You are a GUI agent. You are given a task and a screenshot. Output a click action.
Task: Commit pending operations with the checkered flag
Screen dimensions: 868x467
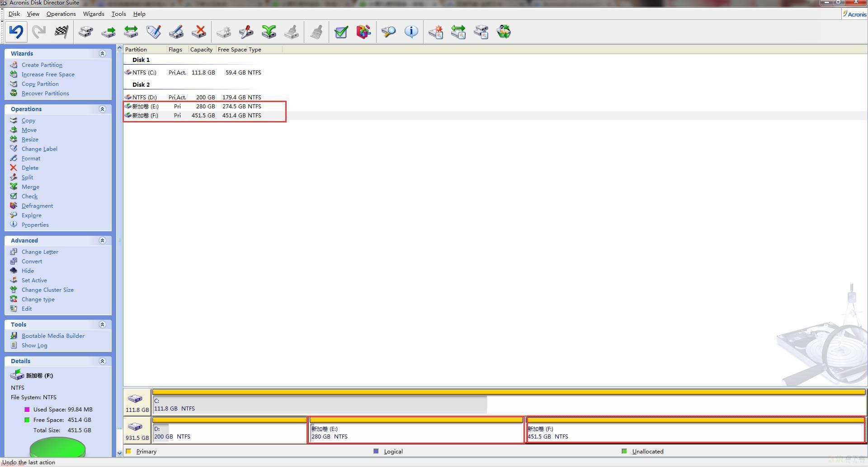(61, 32)
